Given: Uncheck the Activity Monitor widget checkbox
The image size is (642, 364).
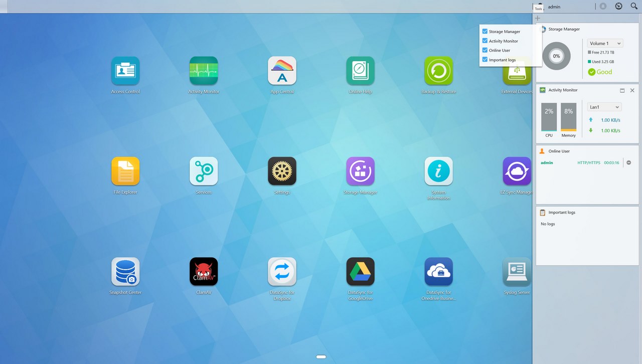Looking at the screenshot, I should coord(485,41).
